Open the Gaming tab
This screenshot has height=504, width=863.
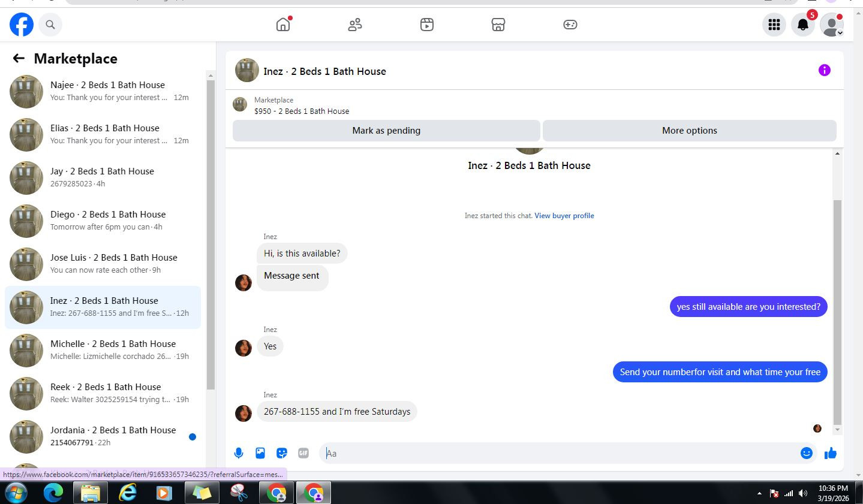[x=570, y=25]
